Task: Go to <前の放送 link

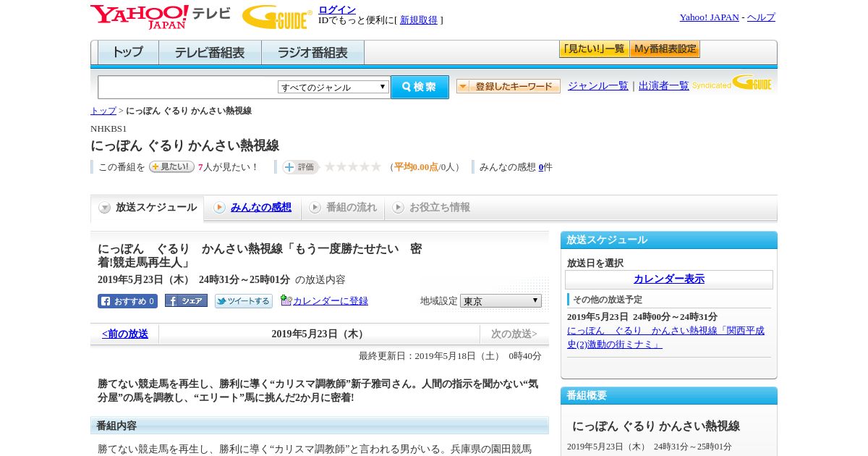Action: coord(125,334)
